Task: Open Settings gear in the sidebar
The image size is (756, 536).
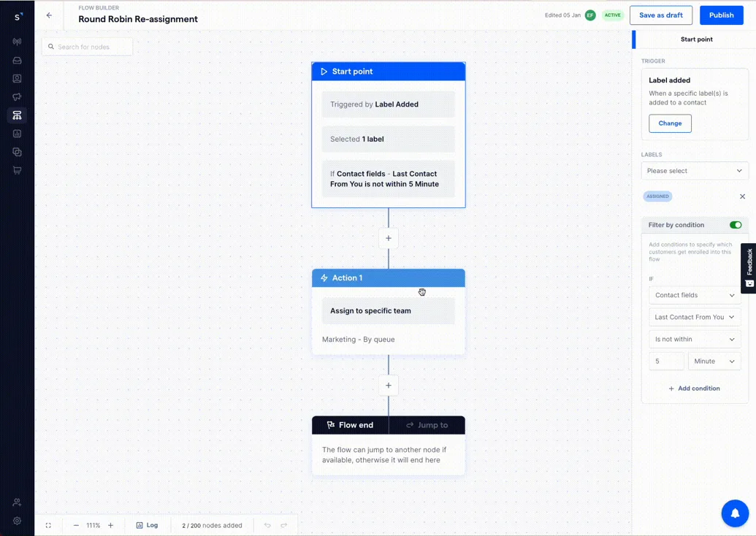Action: [x=17, y=521]
